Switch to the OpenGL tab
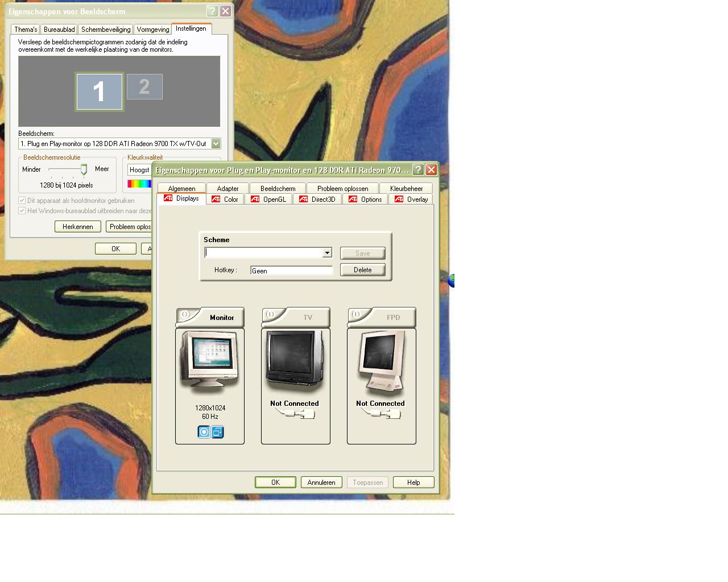The width and height of the screenshot is (728, 582). coord(269,199)
